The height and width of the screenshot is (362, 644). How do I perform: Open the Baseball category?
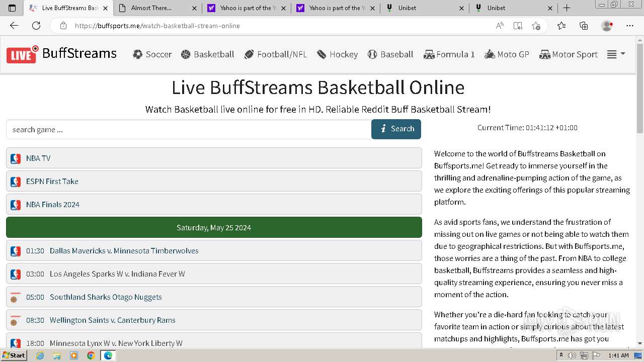[390, 54]
